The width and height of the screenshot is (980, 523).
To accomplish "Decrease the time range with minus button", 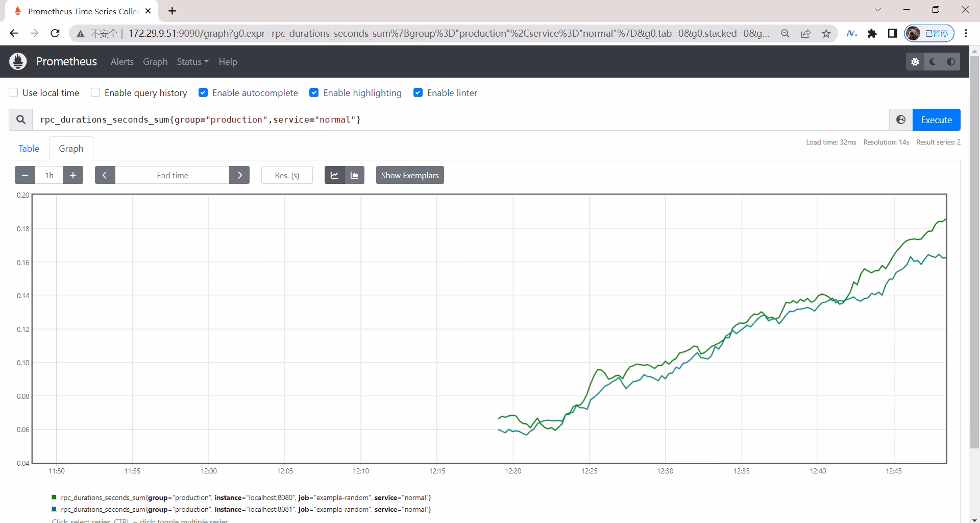I will (25, 175).
